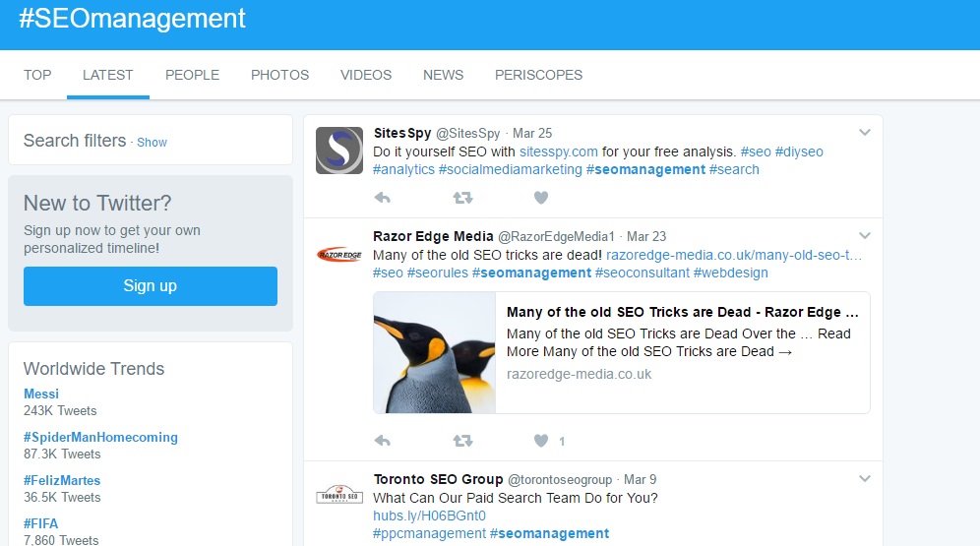The width and height of the screenshot is (980, 546).
Task: Open #seomanagement hashtag in SitesSpy tweet
Action: tap(645, 169)
